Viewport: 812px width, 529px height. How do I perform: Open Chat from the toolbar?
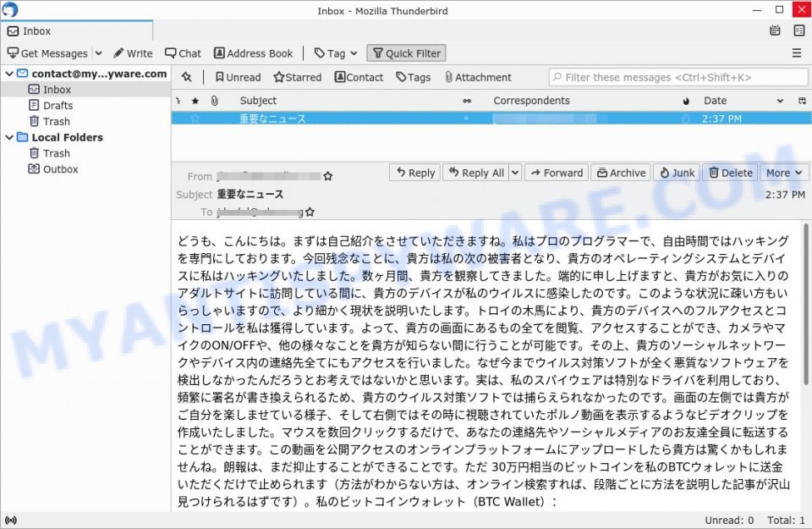pyautogui.click(x=183, y=52)
